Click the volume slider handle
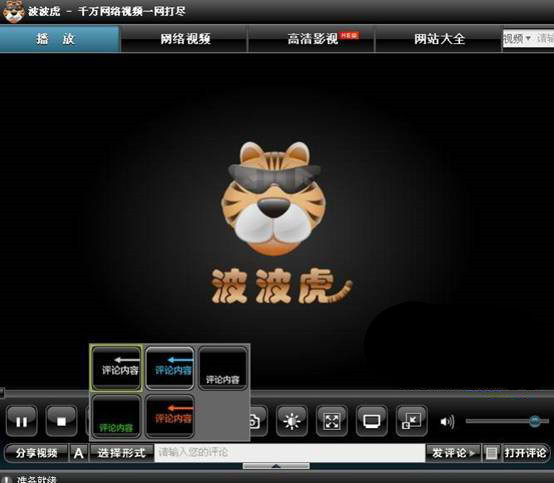Image resolution: width=554 pixels, height=483 pixels. pyautogui.click(x=535, y=421)
